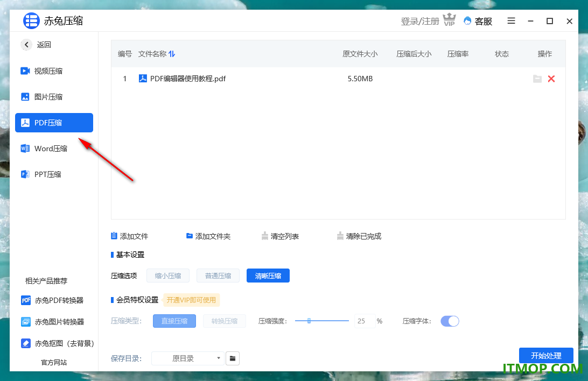Click the PDF file icon in row 1

(x=143, y=78)
